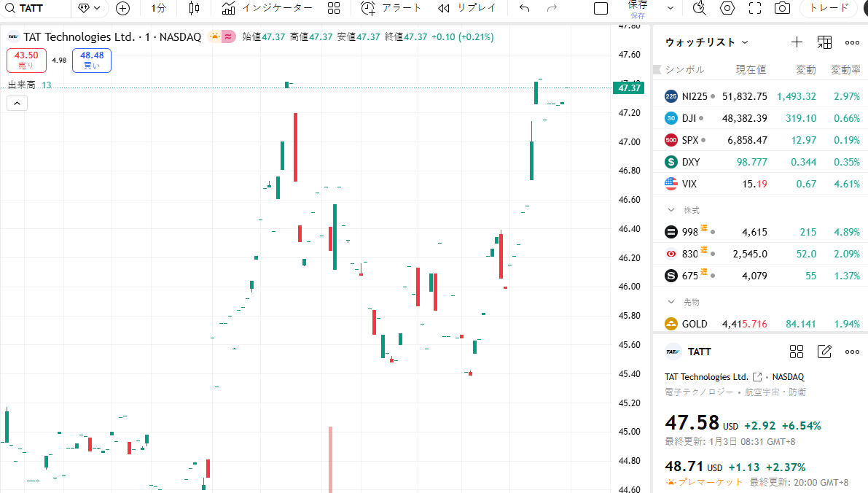Add a symbol to the watchlist
This screenshot has height=493, width=868.
[797, 42]
